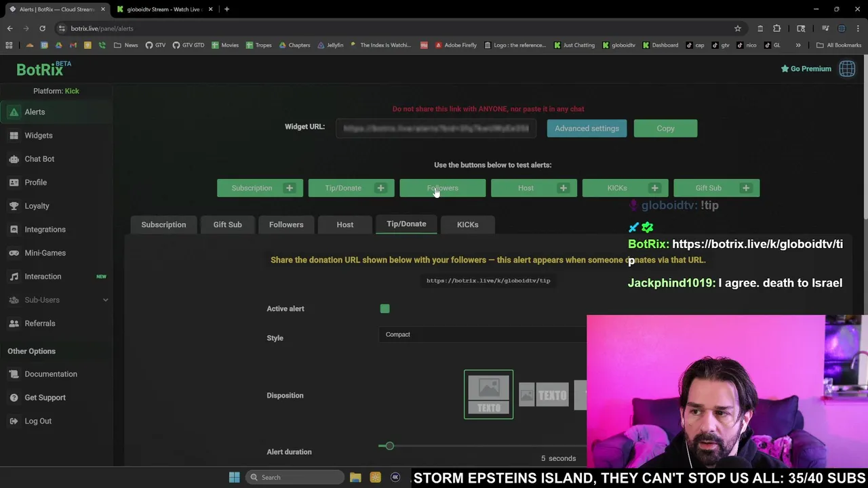868x488 pixels.
Task: Adjust the Alert duration slider handle
Action: (389, 445)
